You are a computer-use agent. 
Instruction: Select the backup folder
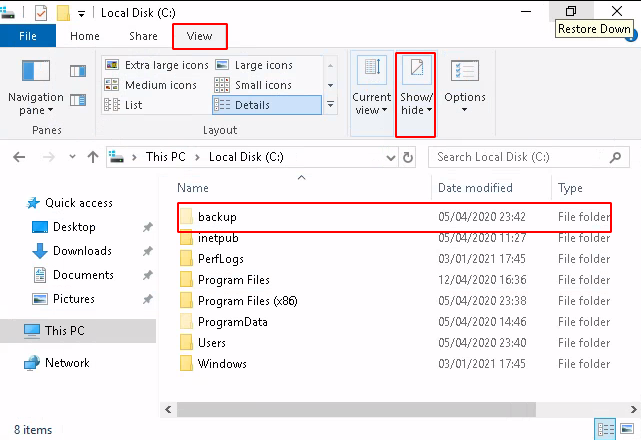[394, 217]
